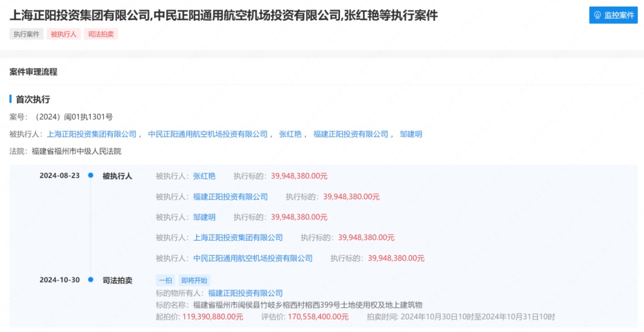
Task: Click 邹建明's 执行标的 amount 39,948,380.00元
Action: (299, 217)
